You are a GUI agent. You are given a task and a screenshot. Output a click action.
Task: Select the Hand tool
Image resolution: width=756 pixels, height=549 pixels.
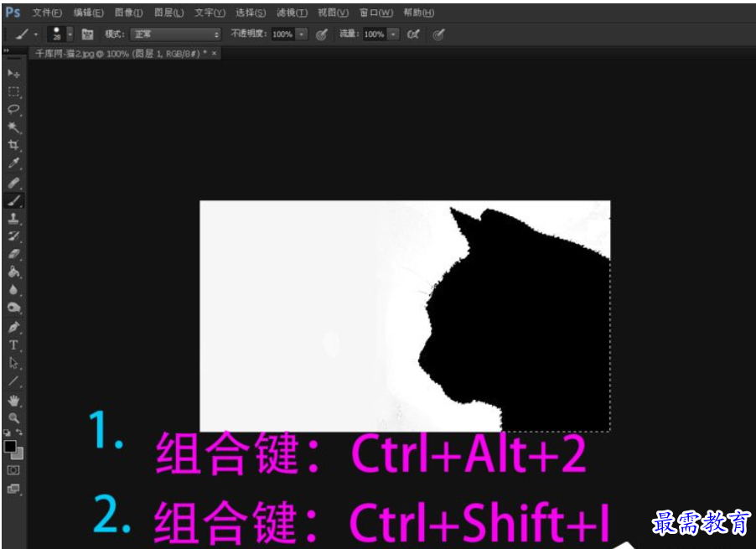pos(13,401)
